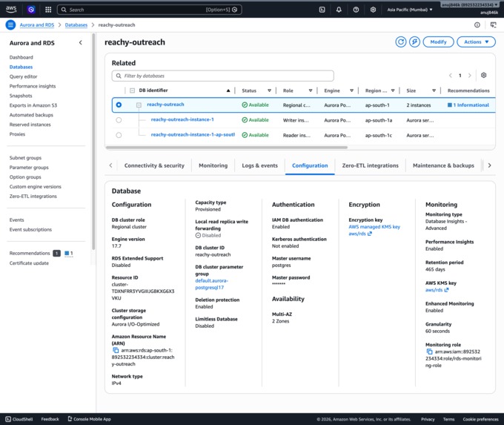504x425 pixels.
Task: Click the ascending sort arrow on DB identifier
Action: point(228,90)
